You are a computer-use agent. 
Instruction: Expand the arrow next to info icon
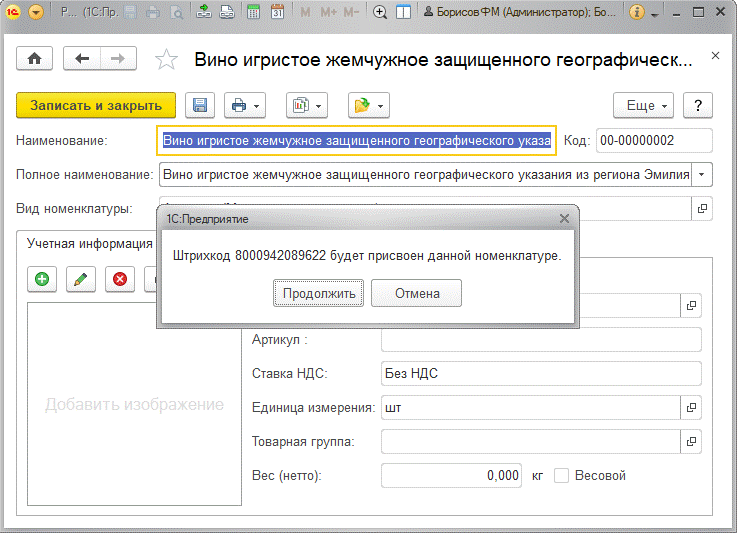655,14
